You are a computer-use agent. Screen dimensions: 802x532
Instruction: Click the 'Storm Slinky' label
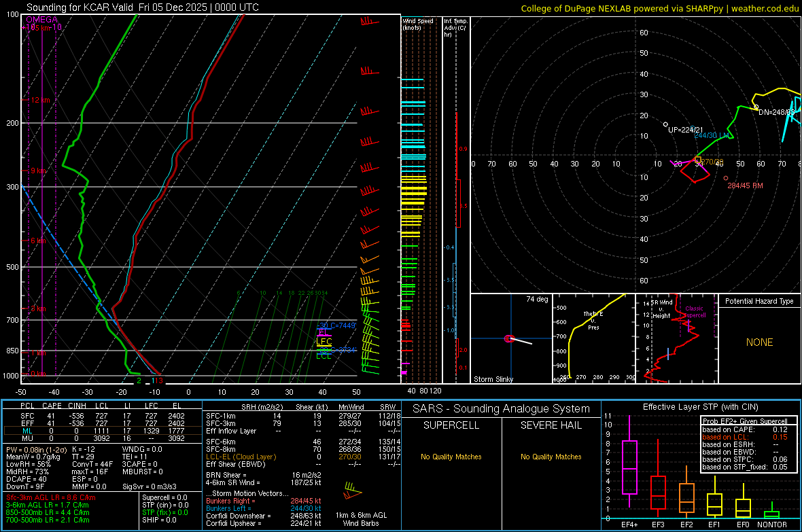pyautogui.click(x=493, y=379)
